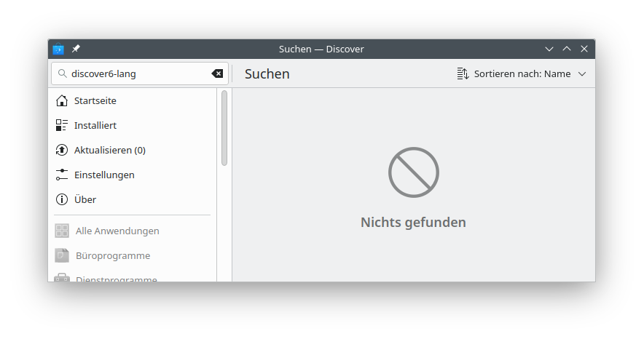Select Einstellungen in the sidebar
Screen dimensions: 644x339
(x=104, y=175)
